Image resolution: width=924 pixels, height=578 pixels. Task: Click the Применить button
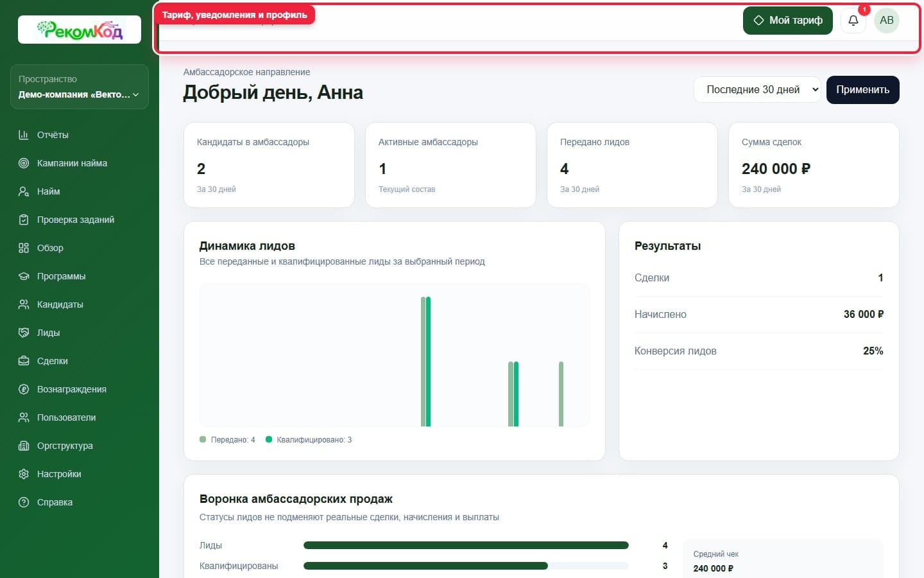pyautogui.click(x=862, y=90)
